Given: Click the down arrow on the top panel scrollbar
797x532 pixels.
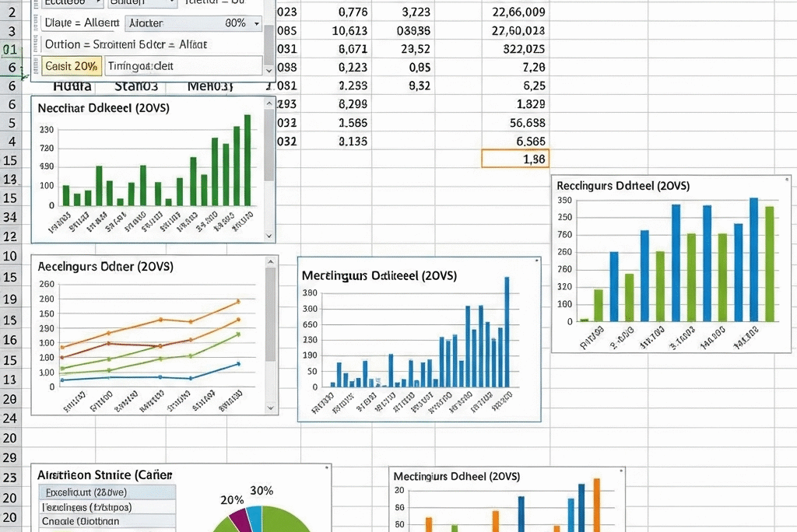Looking at the screenshot, I should tap(269, 71).
